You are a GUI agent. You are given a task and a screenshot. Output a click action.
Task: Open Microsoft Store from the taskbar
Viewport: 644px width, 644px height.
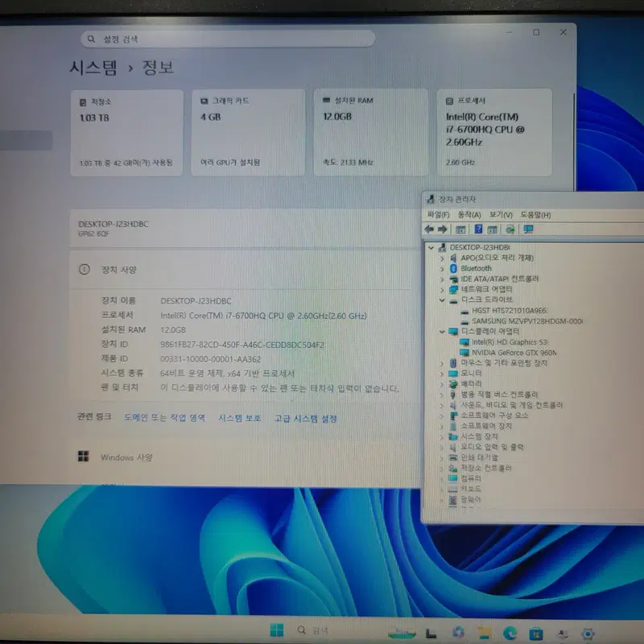click(536, 634)
